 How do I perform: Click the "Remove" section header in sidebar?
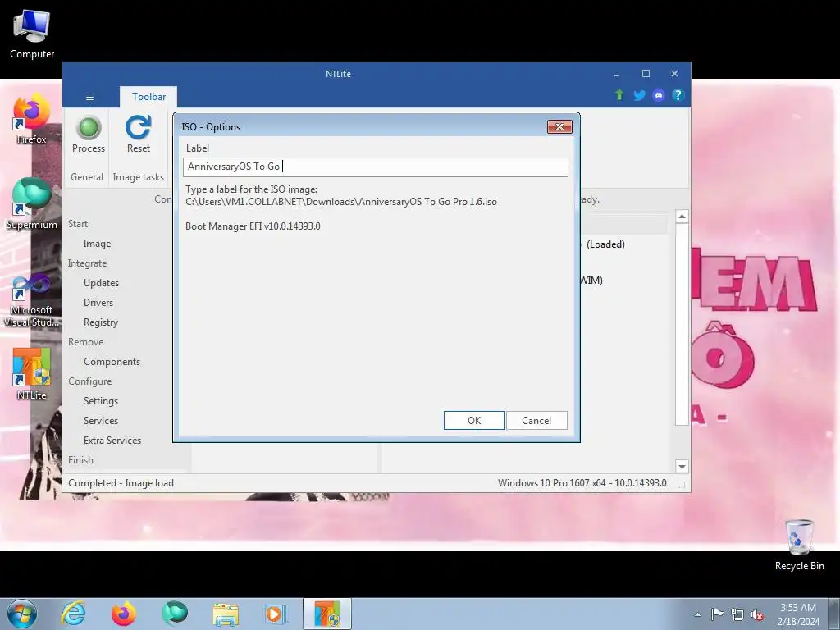(x=85, y=342)
